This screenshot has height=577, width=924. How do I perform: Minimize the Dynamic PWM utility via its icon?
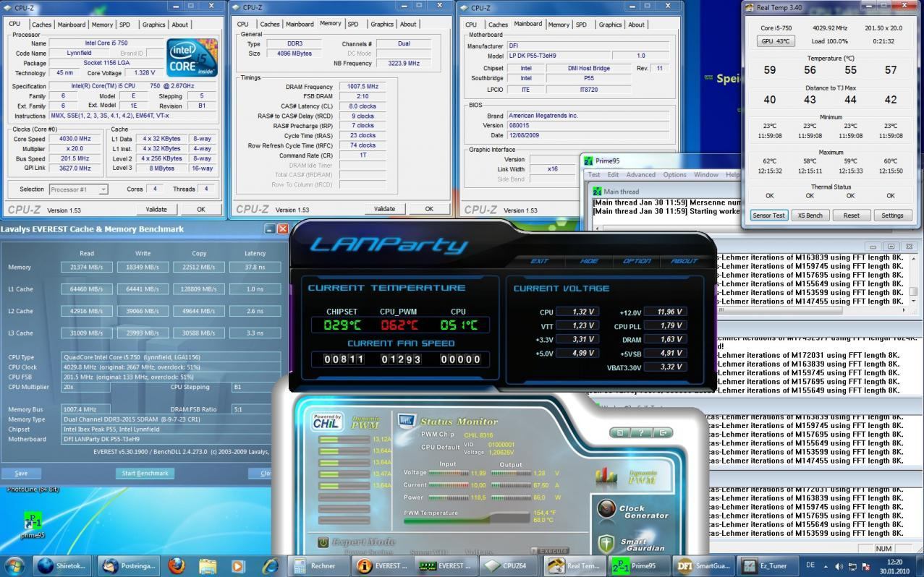[x=620, y=433]
